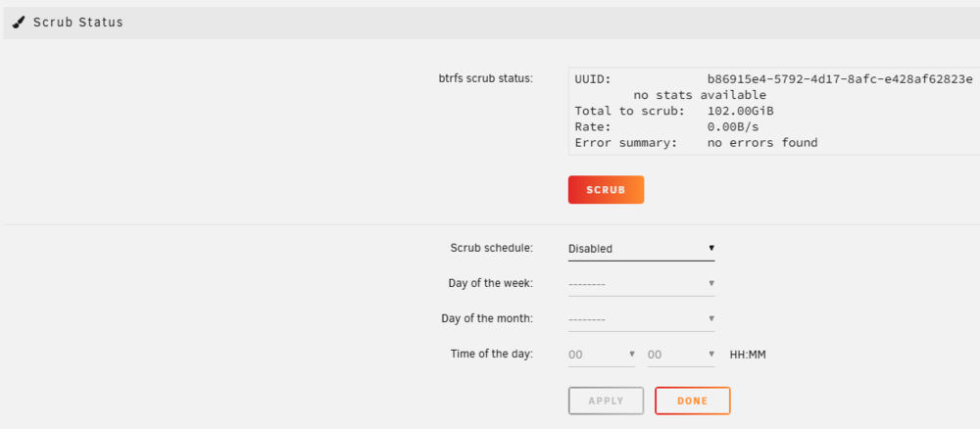
Task: Click the arrow of the Scrub schedule selector
Action: point(711,248)
